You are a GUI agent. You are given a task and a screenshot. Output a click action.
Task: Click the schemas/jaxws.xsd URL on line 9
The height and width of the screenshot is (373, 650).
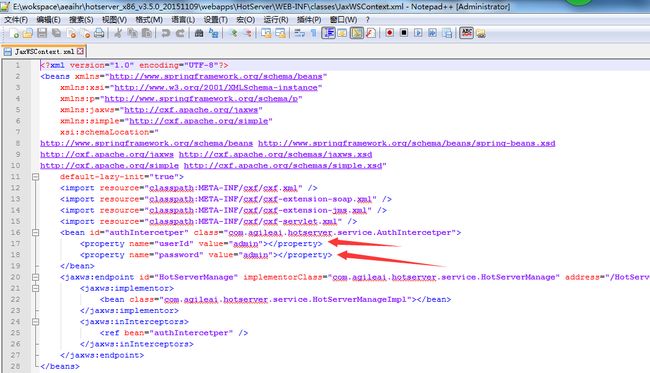pyautogui.click(x=275, y=155)
